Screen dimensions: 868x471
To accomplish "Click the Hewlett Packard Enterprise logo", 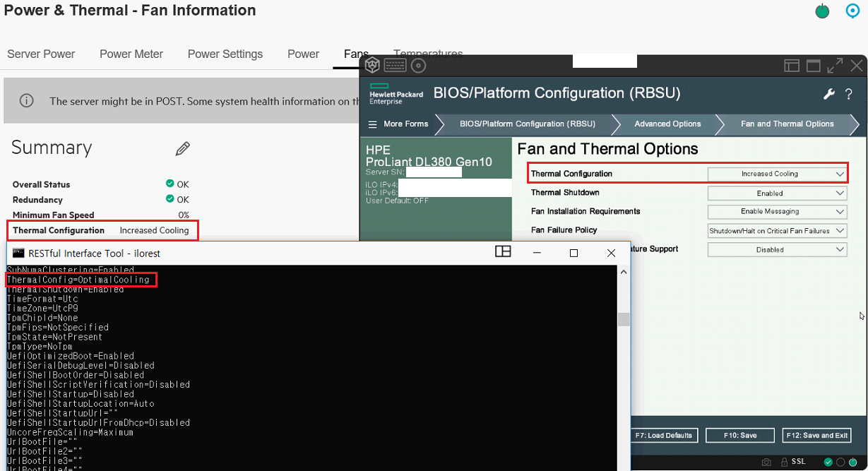I will pyautogui.click(x=396, y=94).
